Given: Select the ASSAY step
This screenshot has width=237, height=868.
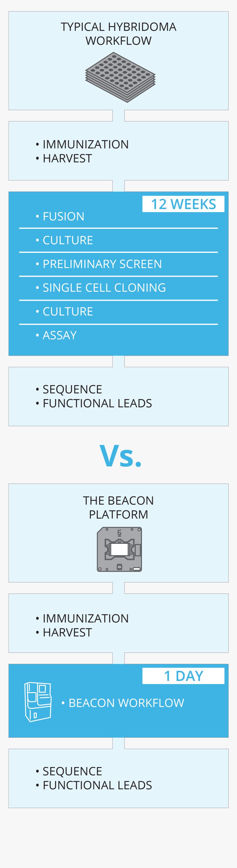Looking at the screenshot, I should [x=60, y=335].
